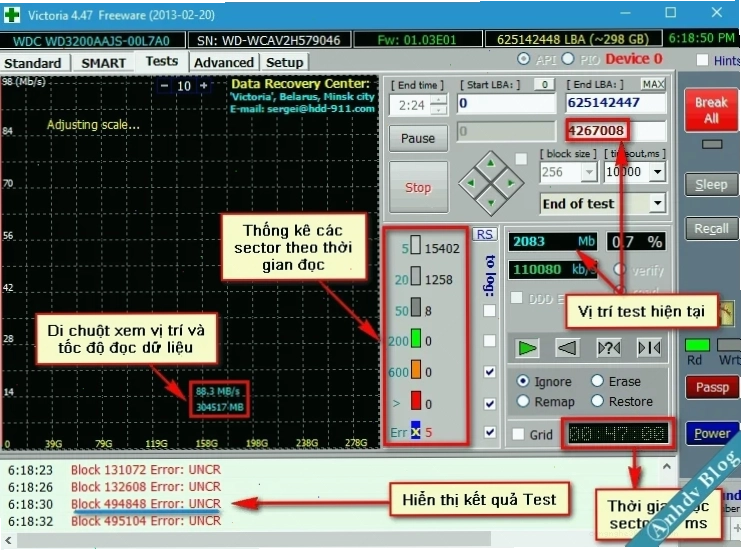Uncheck the log checkbox for 600 ms blocks
This screenshot has width=741, height=550.
pyautogui.click(x=490, y=372)
